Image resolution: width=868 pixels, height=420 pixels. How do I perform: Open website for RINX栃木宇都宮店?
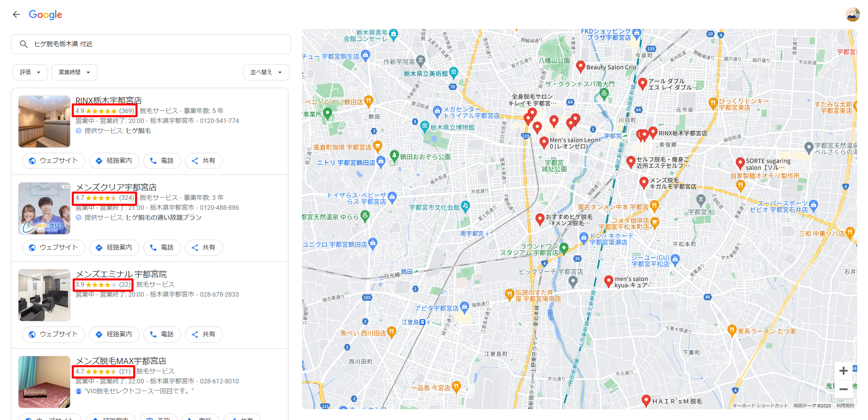point(53,160)
